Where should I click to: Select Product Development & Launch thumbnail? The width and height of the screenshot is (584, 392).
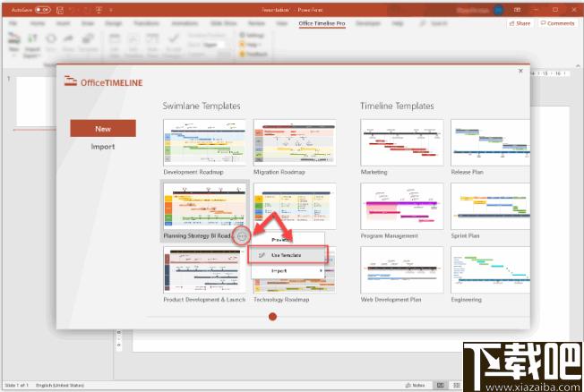(204, 269)
